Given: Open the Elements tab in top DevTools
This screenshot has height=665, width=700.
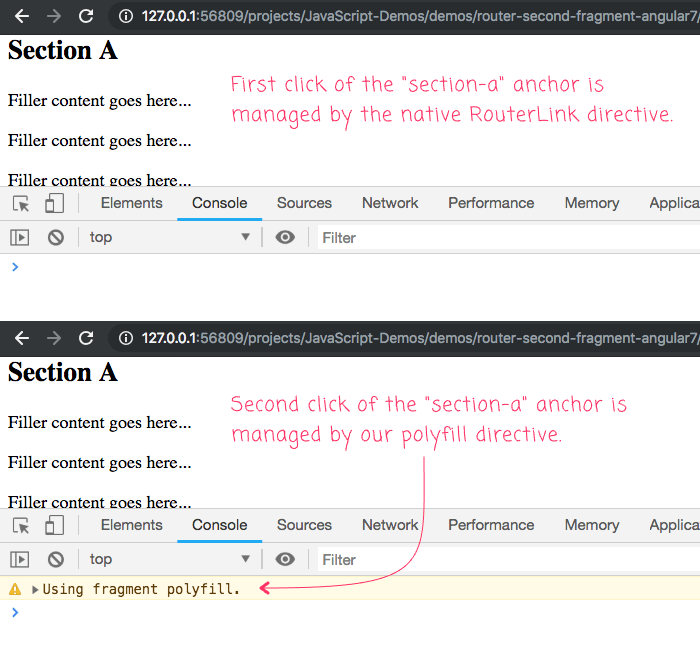Looking at the screenshot, I should 132,203.
